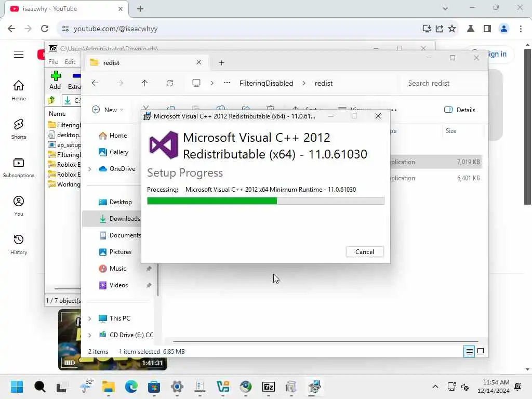Refresh the redist folder view

point(170,83)
